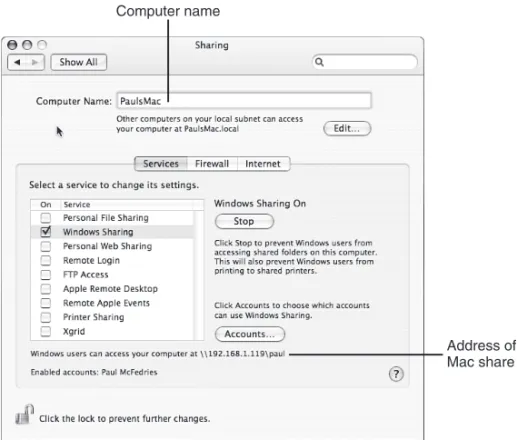
Task: Enable Remote Apple Events checkbox
Action: [46, 303]
